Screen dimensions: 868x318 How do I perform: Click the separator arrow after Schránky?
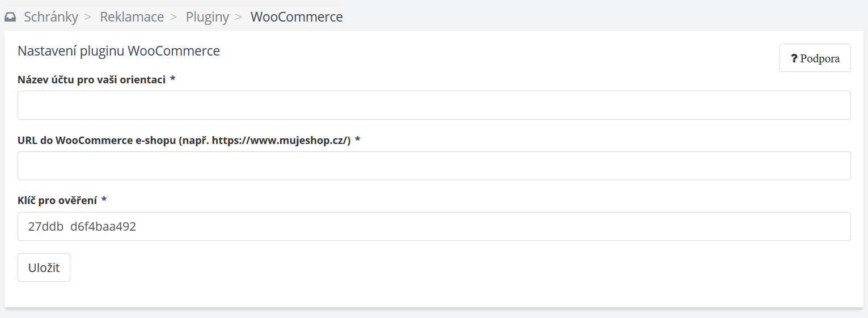coord(88,18)
